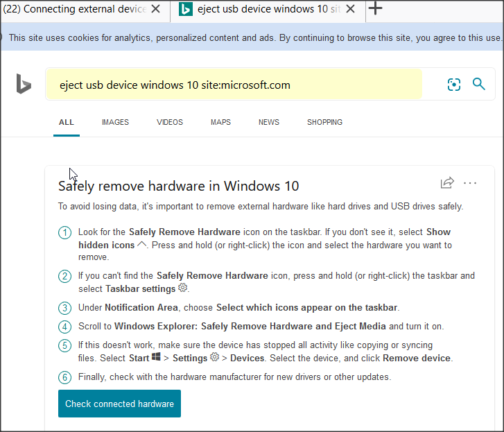
Task: Click the Bing logo icon
Action: tap(24, 84)
